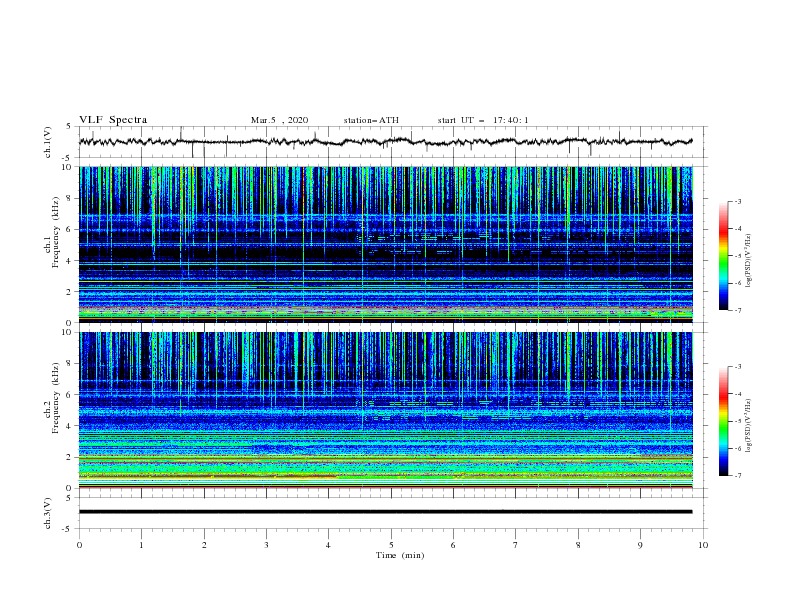Click the "start UT = 17:40: 1" text

coord(483,120)
